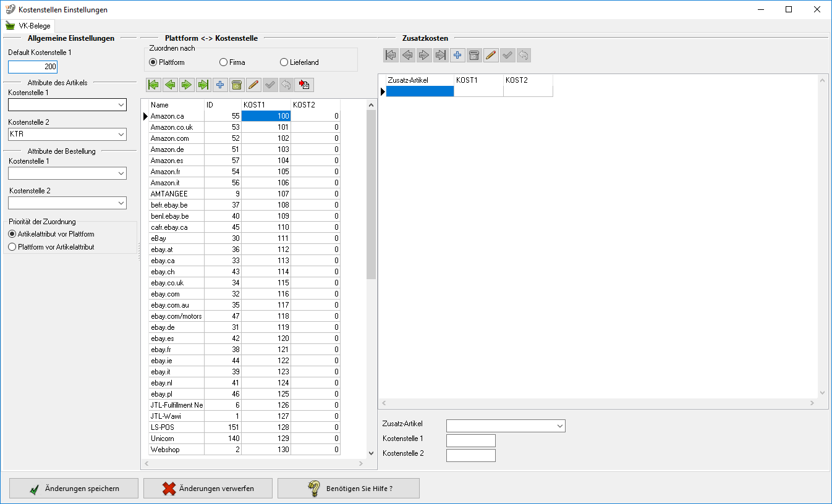Click Änderungen speichern button

click(x=74, y=488)
